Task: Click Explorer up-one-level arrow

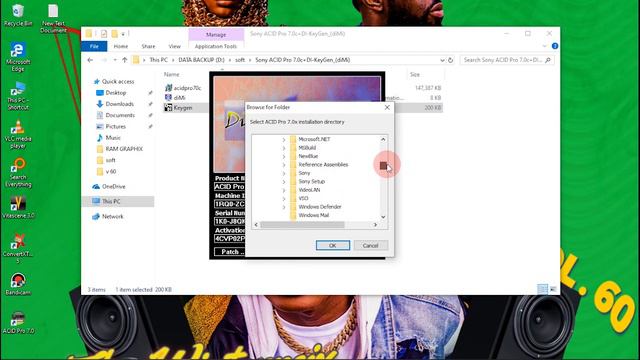Action: 124,60
